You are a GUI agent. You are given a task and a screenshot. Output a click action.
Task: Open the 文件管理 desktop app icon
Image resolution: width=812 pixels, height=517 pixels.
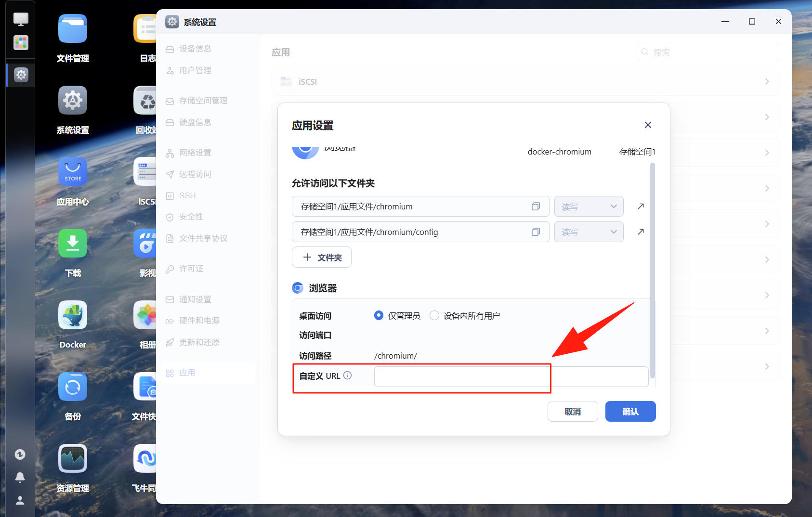[x=73, y=29]
